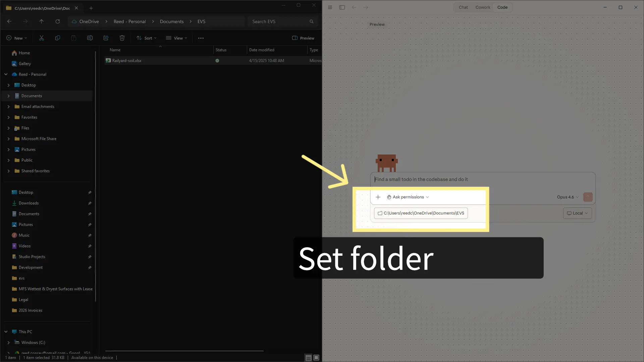Viewport: 644px width, 362px height.
Task: Switch to the Chat tab
Action: click(463, 7)
